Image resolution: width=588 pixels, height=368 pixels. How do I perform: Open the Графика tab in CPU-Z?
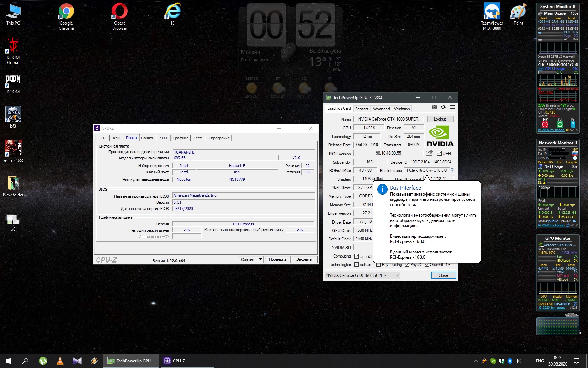click(181, 138)
